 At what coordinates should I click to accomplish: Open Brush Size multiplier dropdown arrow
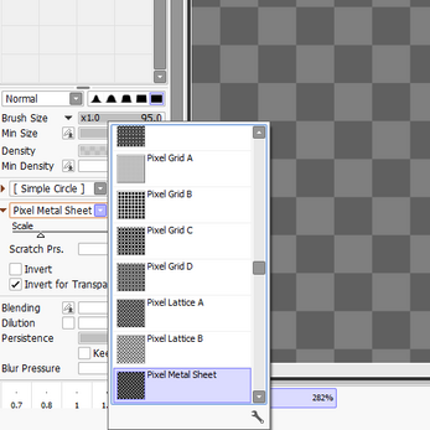pos(68,118)
